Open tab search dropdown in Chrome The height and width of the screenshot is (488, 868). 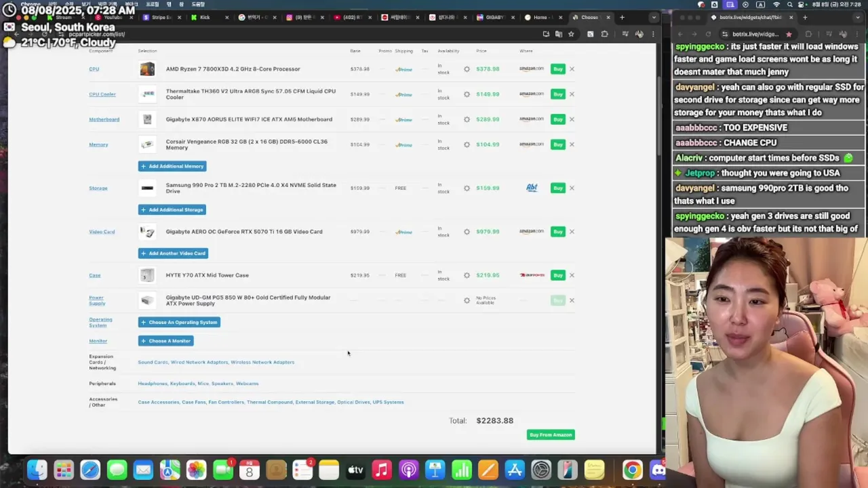pos(654,18)
